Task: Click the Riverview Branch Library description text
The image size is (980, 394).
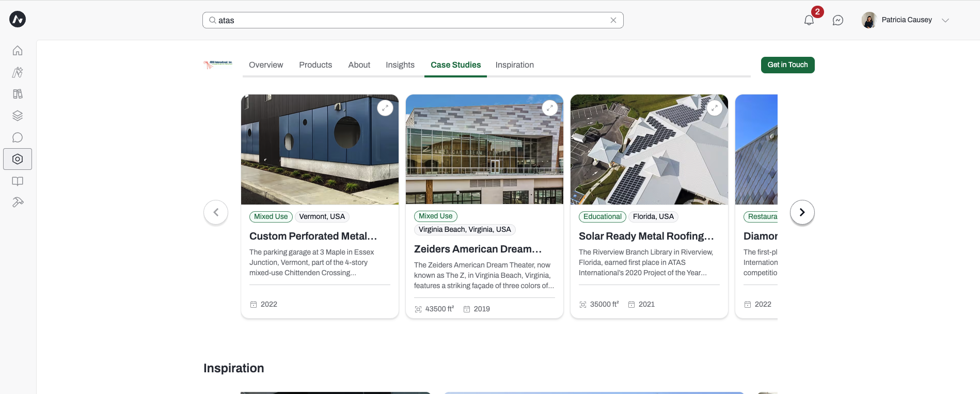Action: click(646, 262)
